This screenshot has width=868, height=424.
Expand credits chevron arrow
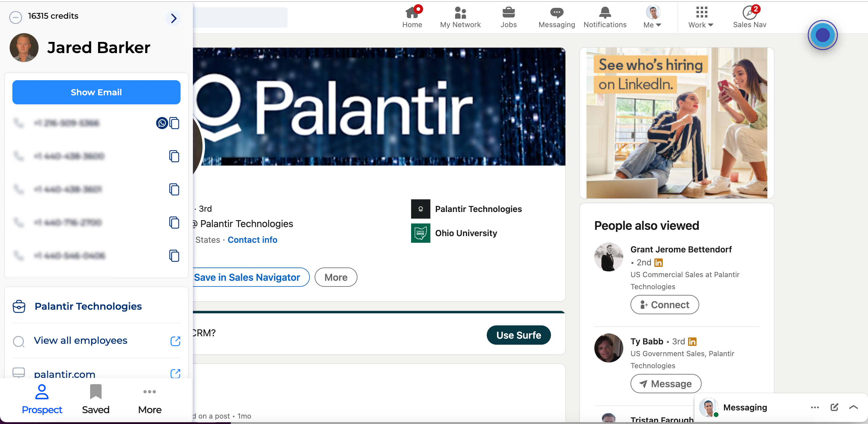tap(174, 18)
